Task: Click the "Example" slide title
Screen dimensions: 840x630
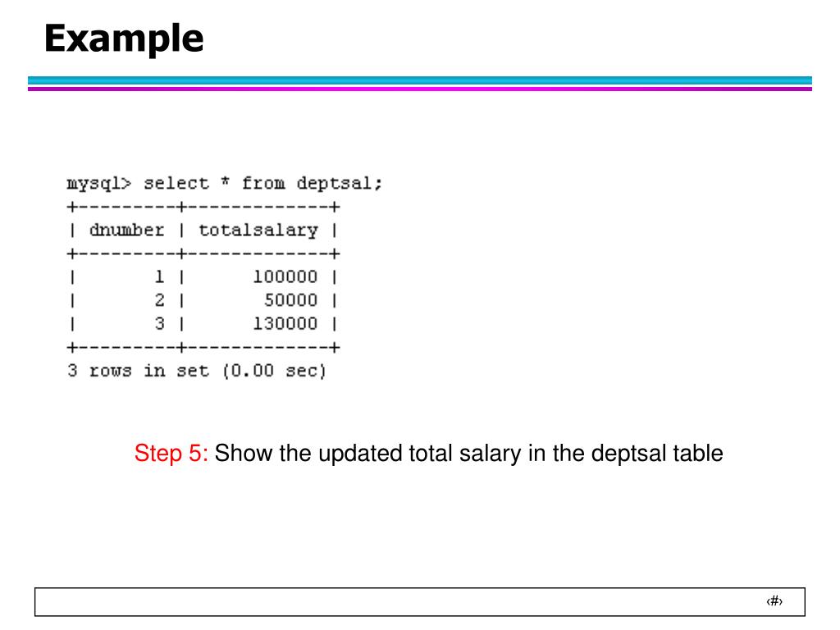Action: click(x=124, y=39)
